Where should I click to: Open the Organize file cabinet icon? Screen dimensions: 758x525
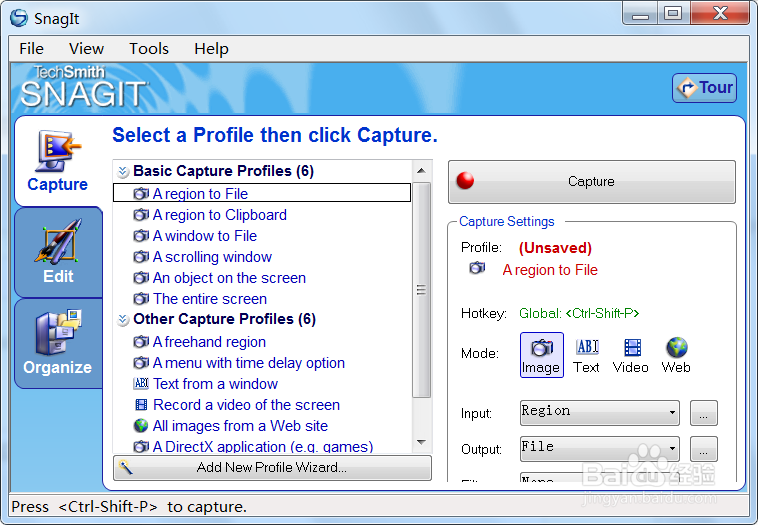click(x=58, y=333)
